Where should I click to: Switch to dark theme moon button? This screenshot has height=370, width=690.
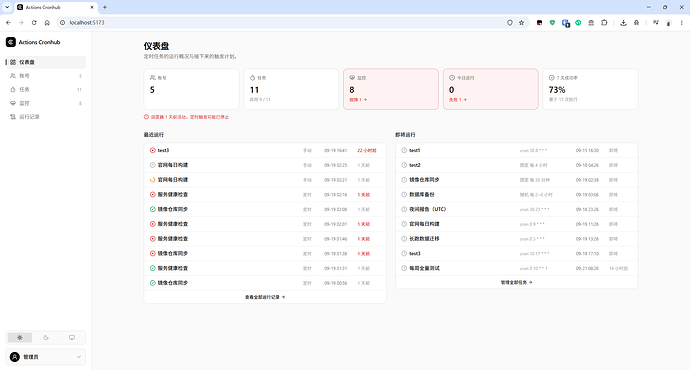pos(46,337)
